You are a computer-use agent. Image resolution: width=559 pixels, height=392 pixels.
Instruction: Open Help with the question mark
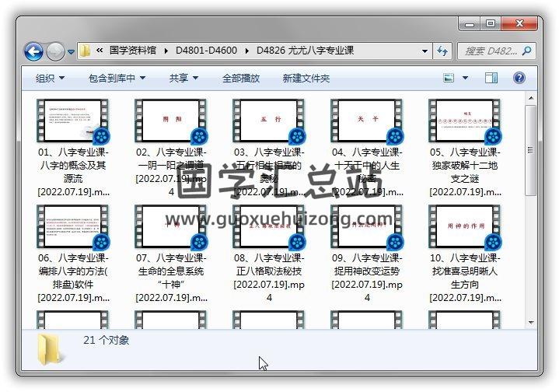(x=519, y=78)
